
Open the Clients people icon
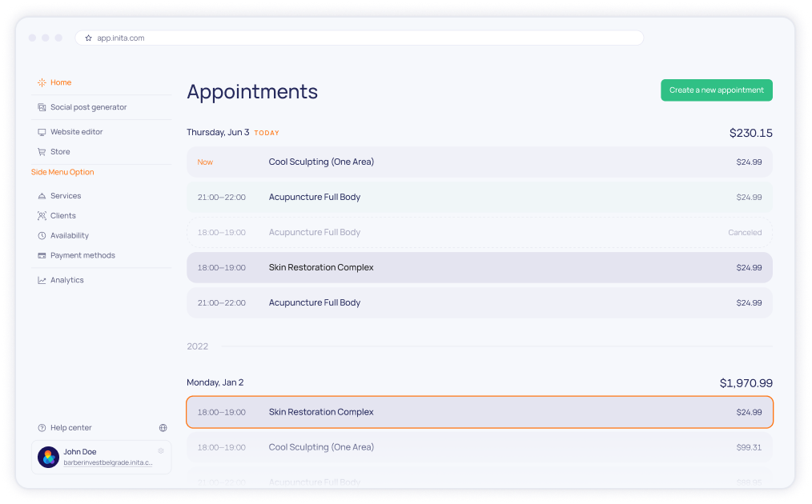click(x=42, y=215)
